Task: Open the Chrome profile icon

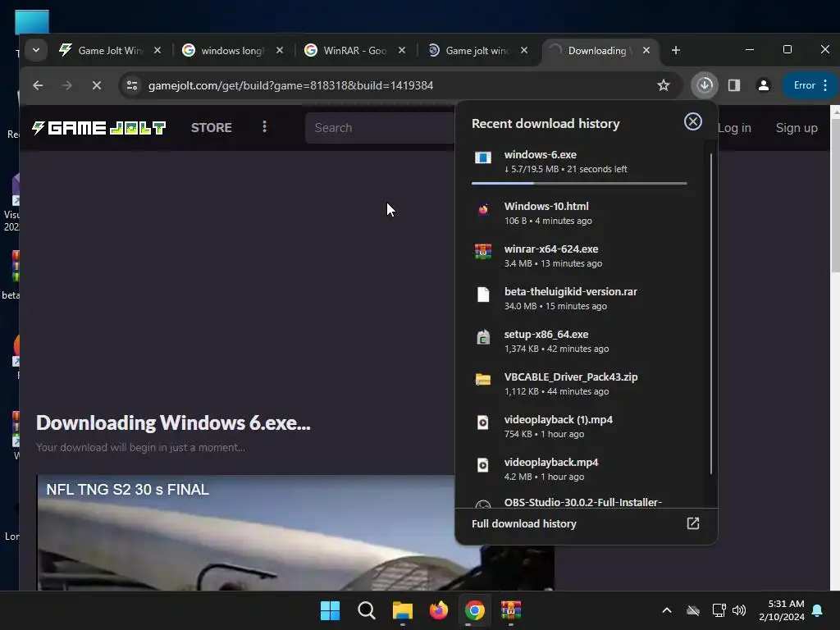Action: pyautogui.click(x=764, y=85)
